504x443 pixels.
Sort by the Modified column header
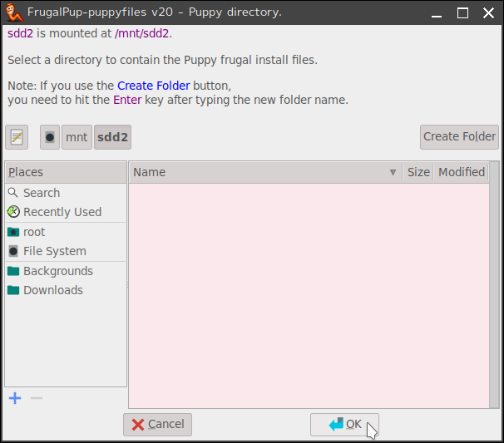pos(461,172)
